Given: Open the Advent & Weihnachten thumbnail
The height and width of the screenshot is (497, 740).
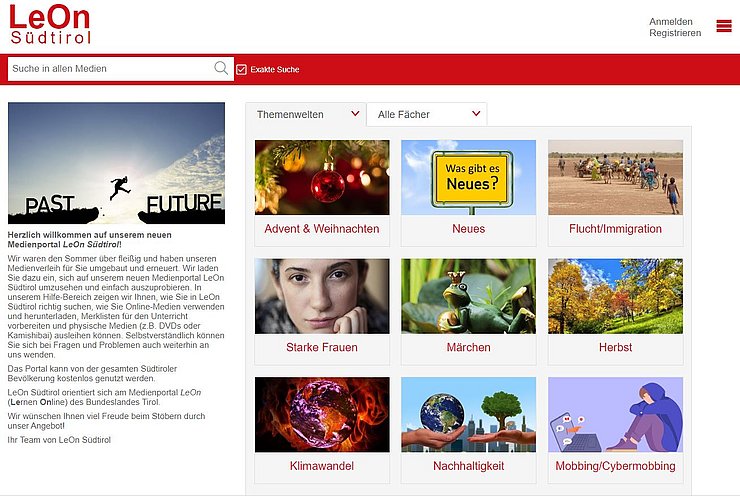Looking at the screenshot, I should 322,177.
